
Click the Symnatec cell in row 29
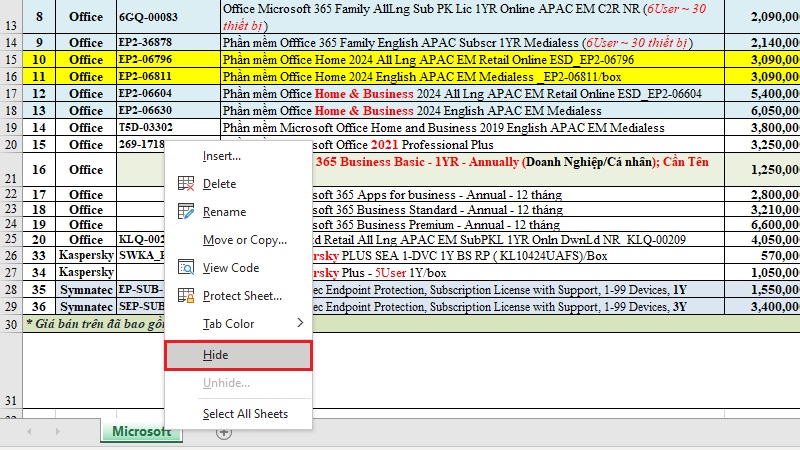[x=86, y=307]
